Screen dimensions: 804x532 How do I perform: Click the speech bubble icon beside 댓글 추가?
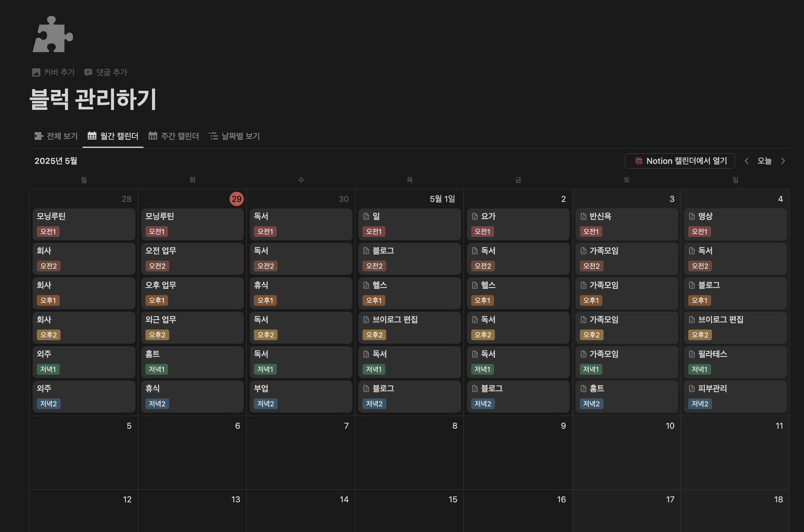tap(88, 72)
